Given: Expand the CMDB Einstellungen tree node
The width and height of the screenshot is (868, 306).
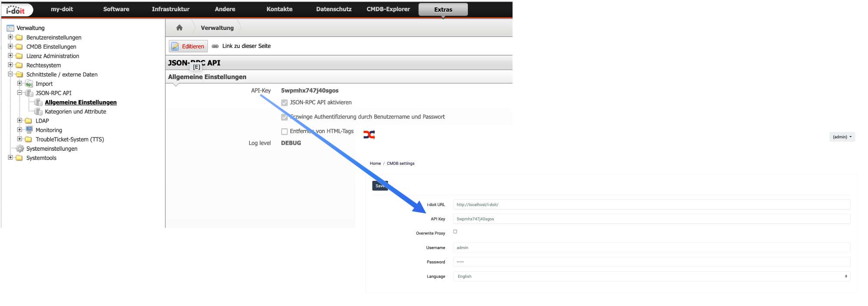Looking at the screenshot, I should tap(10, 46).
